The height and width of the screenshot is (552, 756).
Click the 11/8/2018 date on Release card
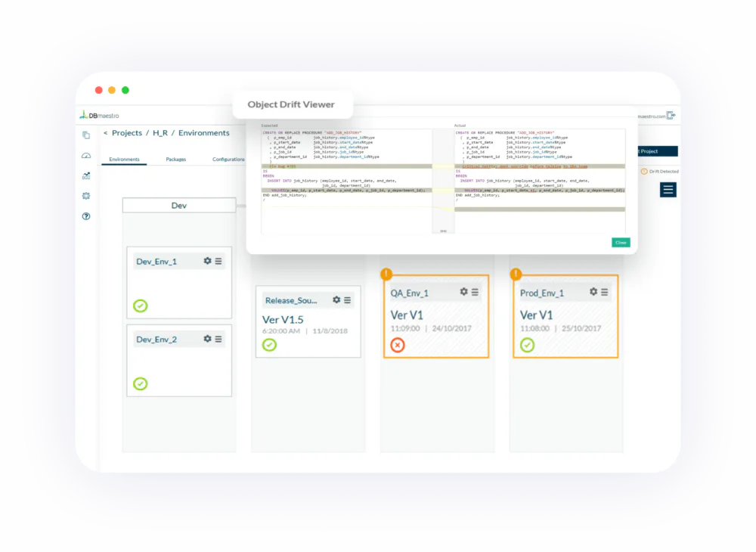tap(330, 330)
